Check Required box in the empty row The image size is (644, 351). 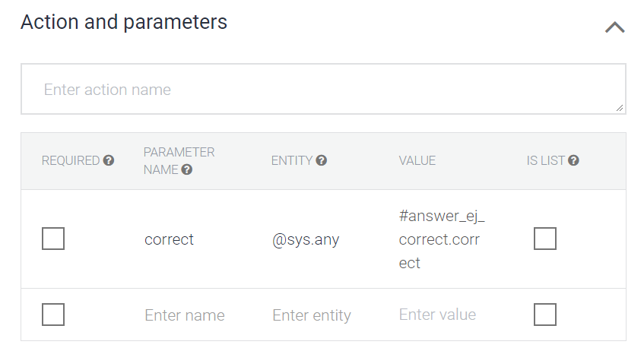(53, 315)
